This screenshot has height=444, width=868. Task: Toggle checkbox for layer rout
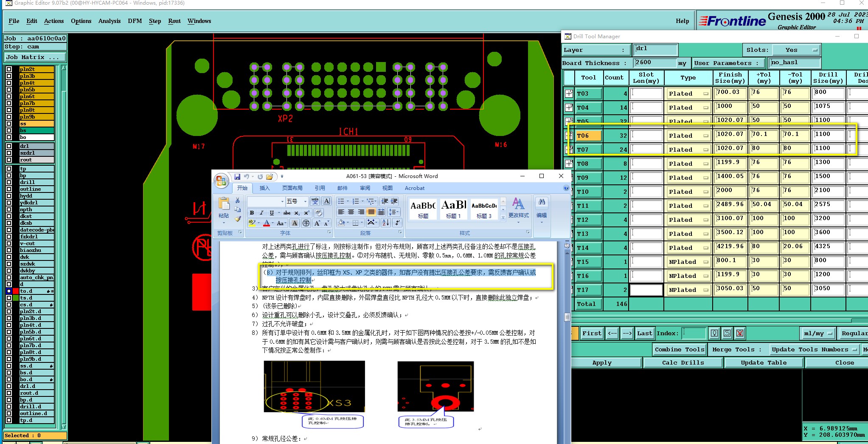coord(9,160)
